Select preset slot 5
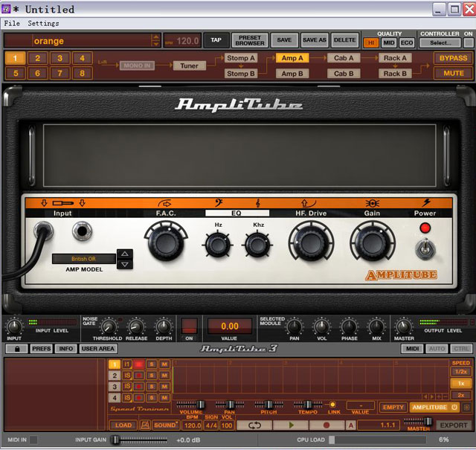This screenshot has width=476, height=450. (15, 73)
